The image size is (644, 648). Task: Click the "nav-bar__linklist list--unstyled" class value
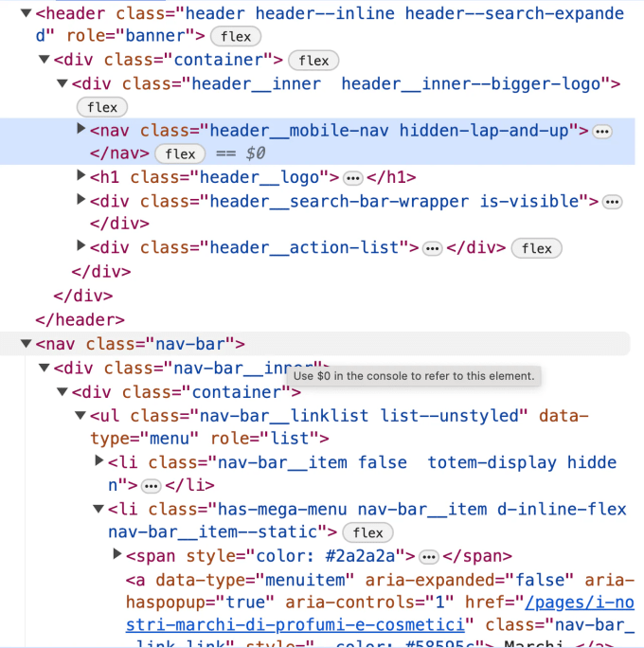pyautogui.click(x=359, y=415)
